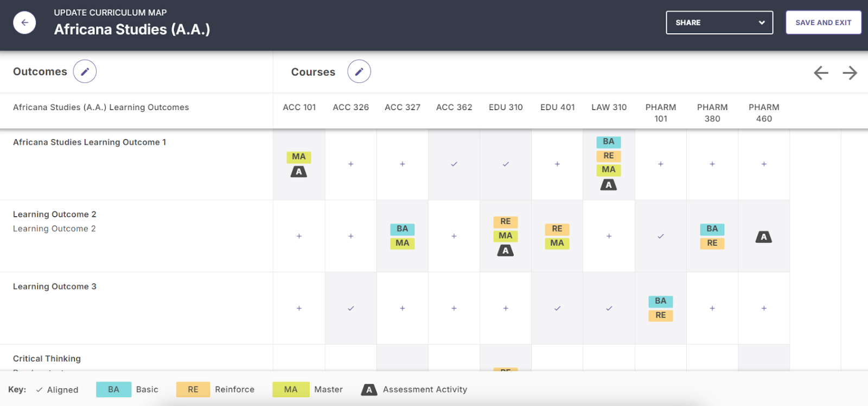Click Assessment icon under EDU 310 Outcome 2
The height and width of the screenshot is (406, 868).
505,250
